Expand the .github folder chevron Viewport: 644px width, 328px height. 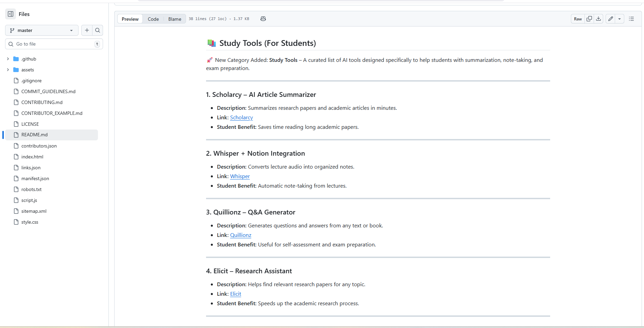pyautogui.click(x=8, y=59)
